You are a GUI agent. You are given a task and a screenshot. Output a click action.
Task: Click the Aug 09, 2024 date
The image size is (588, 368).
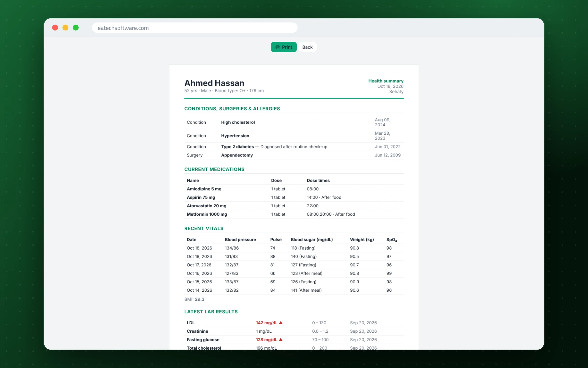(382, 122)
